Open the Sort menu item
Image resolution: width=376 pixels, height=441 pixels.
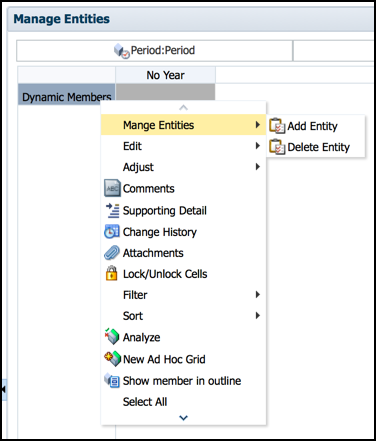(x=183, y=316)
